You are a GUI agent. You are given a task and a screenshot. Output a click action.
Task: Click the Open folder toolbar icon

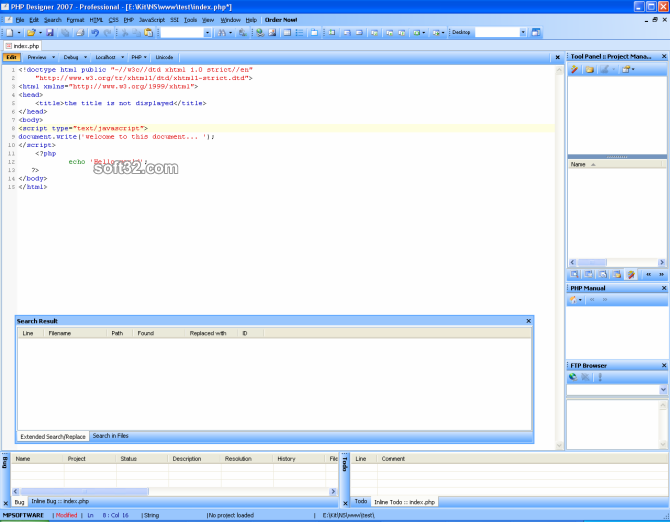[31, 32]
